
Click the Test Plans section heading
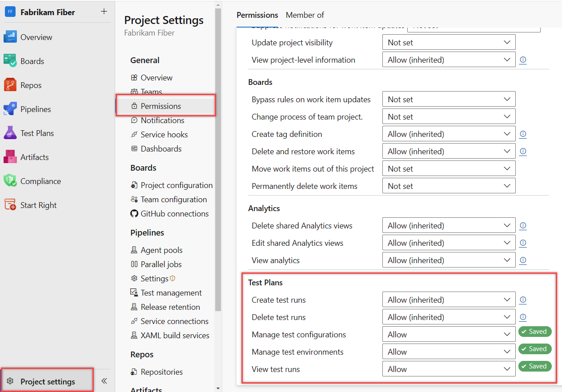(265, 283)
